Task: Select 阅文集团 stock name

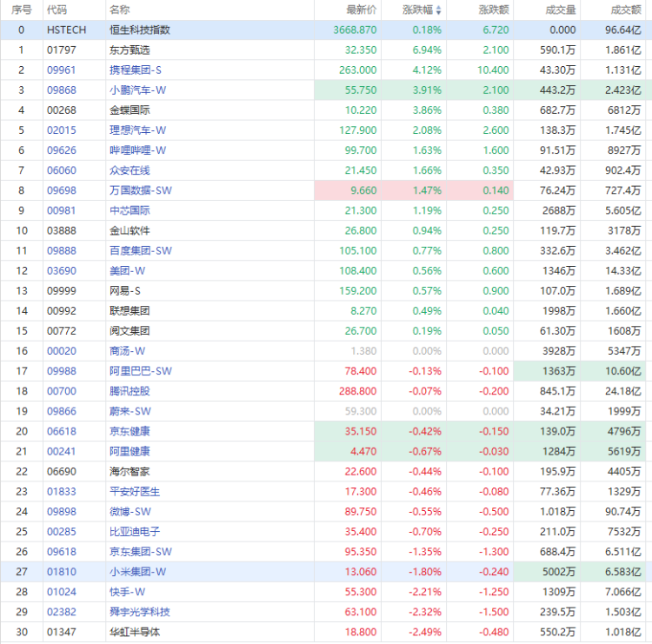Action: (x=130, y=331)
